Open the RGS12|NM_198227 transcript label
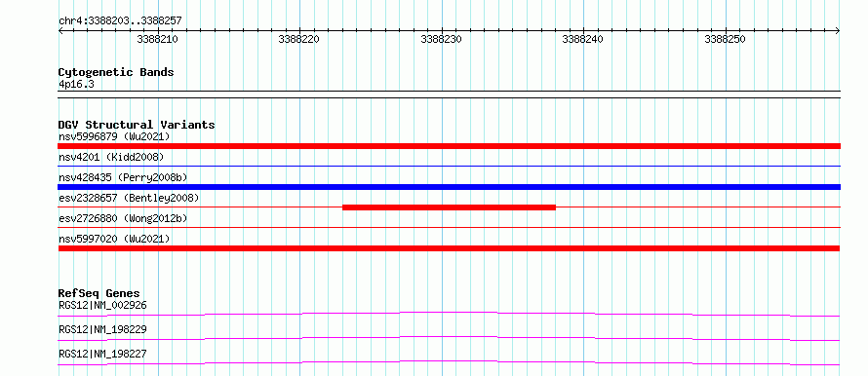 pos(102,354)
